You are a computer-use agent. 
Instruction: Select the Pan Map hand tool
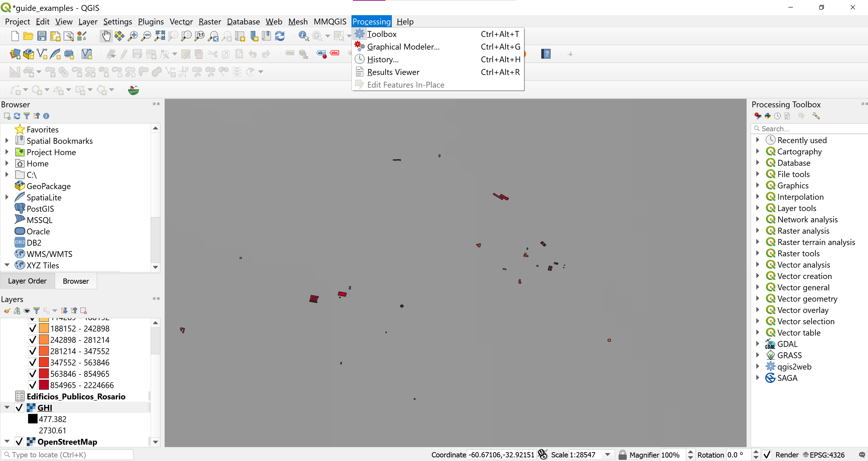(x=106, y=36)
